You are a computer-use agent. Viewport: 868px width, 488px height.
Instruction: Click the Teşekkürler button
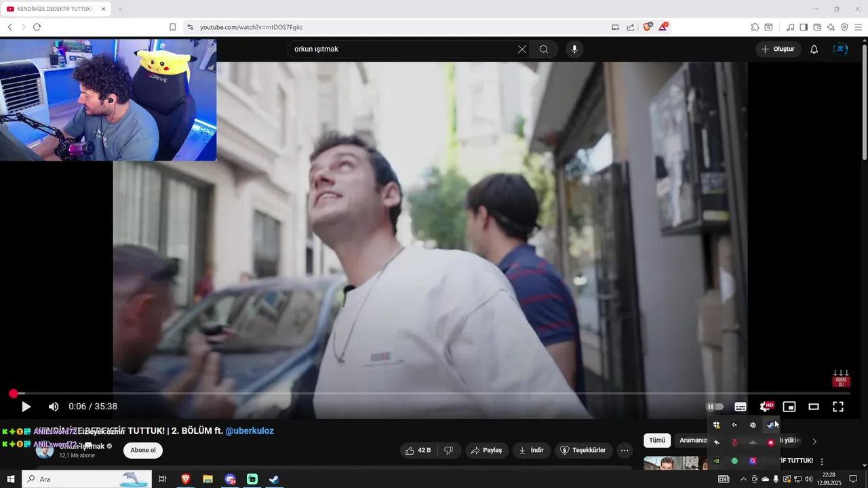584,450
